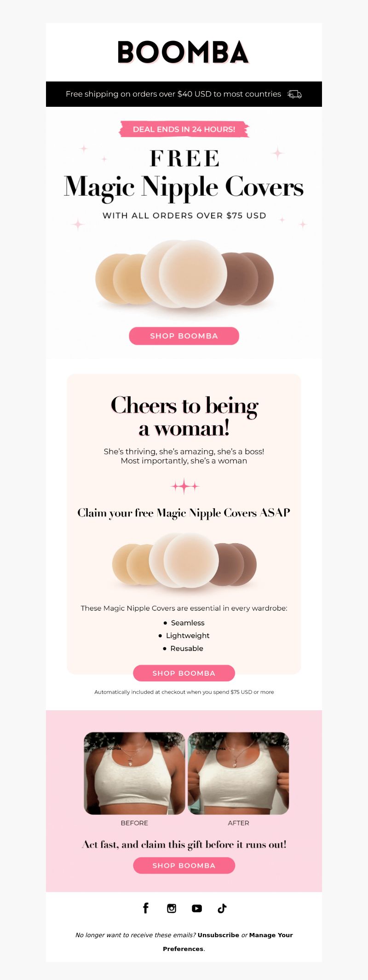Click the pink sparkle stars divider
Image resolution: width=368 pixels, height=980 pixels.
click(x=184, y=486)
